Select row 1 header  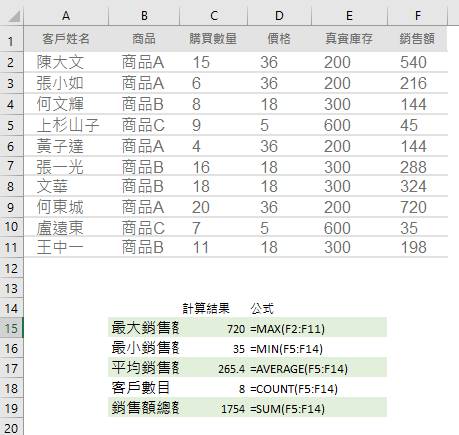click(11, 40)
